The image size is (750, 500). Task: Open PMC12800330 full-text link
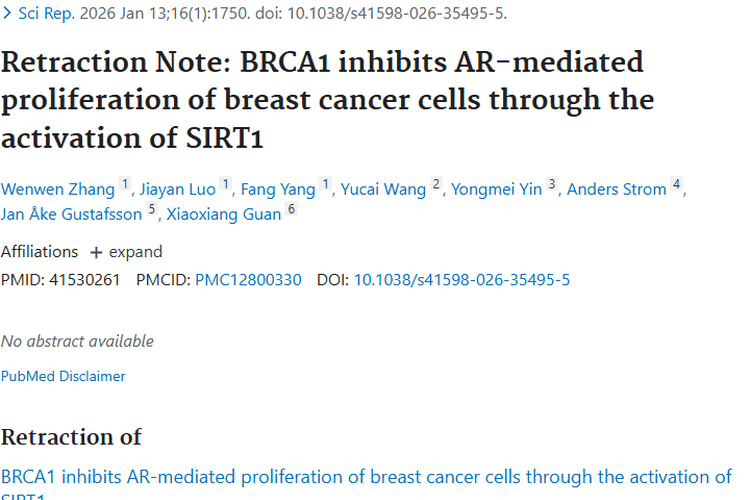click(248, 280)
